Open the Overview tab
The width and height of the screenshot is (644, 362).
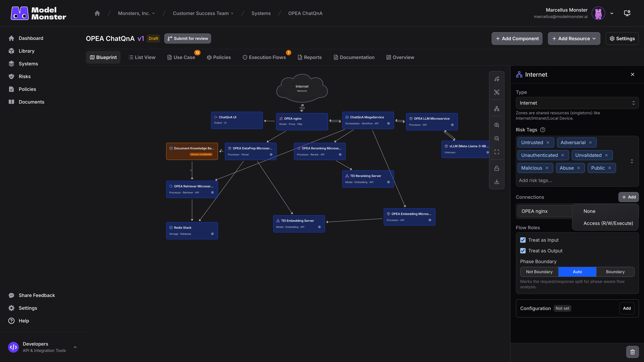tap(400, 57)
